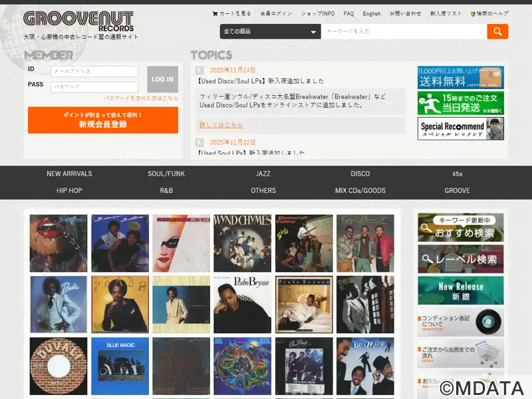This screenshot has width=532, height=399.
Task: Open the 45s category
Action: [x=457, y=174]
